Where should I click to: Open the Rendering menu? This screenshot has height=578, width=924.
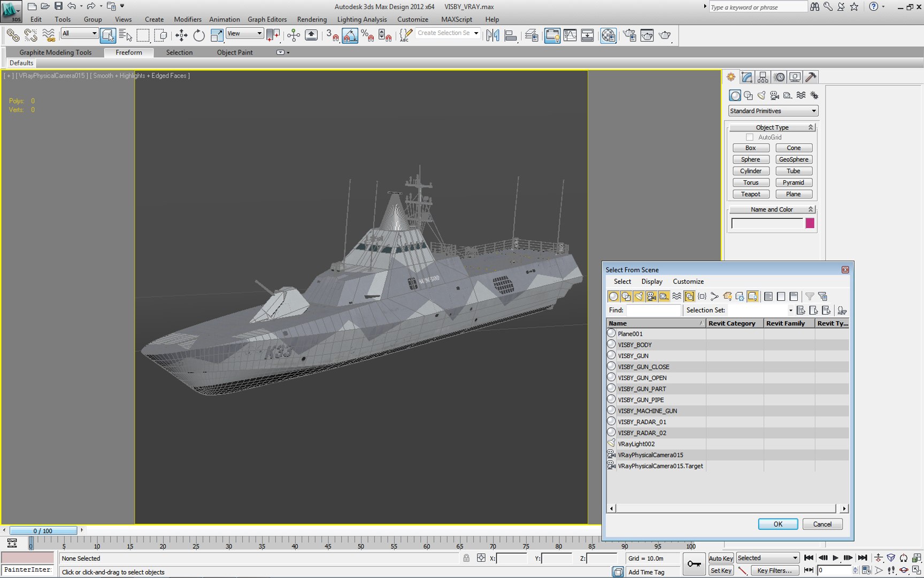[312, 19]
